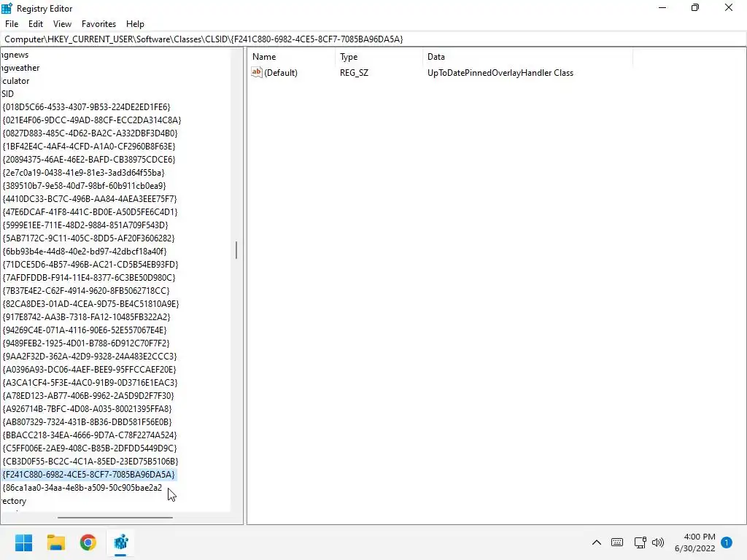747x560 pixels.
Task: Click the REG_SZ type cell
Action: click(x=354, y=73)
